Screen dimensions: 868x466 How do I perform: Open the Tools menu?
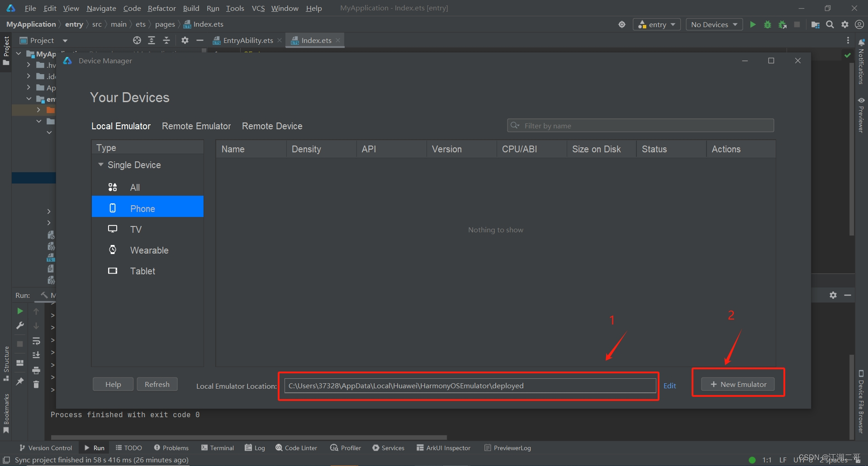click(235, 8)
